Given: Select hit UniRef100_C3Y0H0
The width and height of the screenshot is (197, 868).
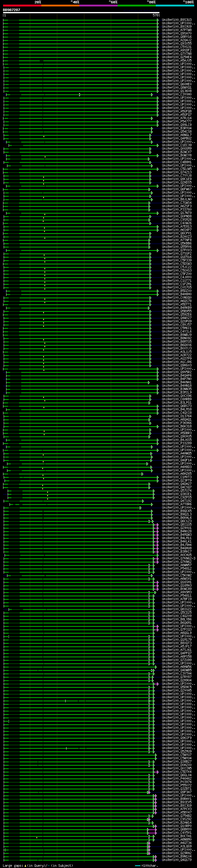Looking at the screenshot, I should point(177,94).
